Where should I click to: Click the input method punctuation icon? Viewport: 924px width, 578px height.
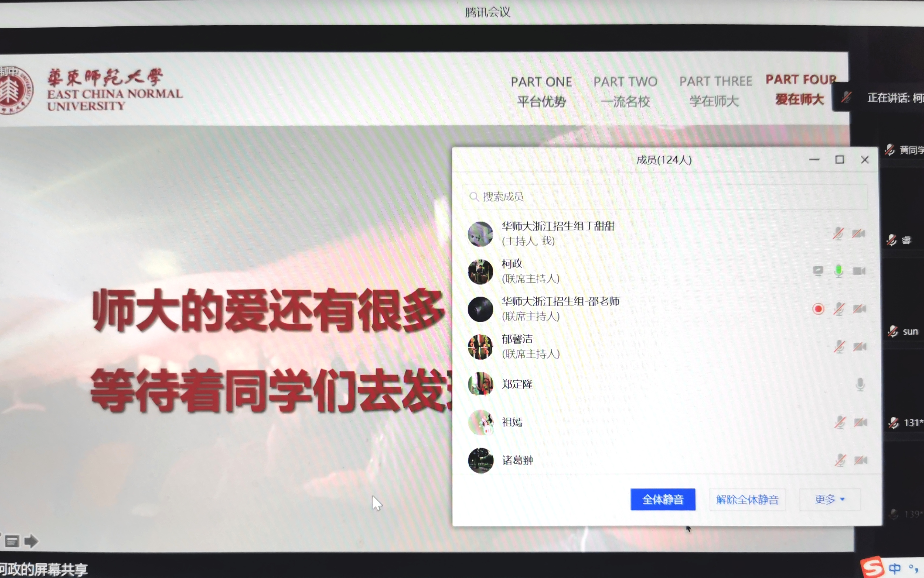point(913,569)
